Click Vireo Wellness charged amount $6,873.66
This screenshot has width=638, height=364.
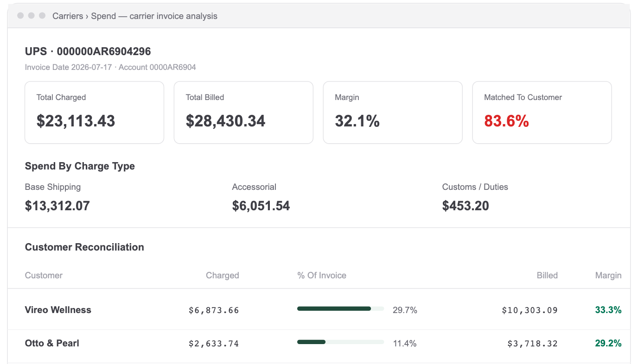214,310
